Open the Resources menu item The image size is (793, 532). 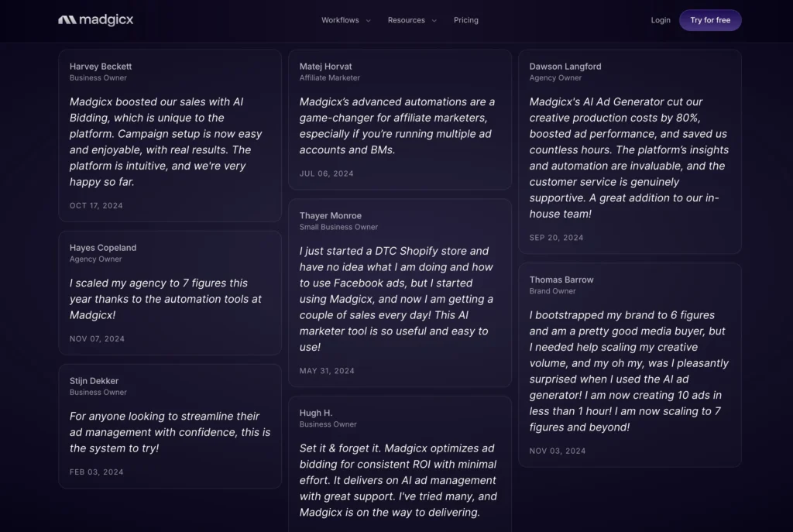[406, 20]
